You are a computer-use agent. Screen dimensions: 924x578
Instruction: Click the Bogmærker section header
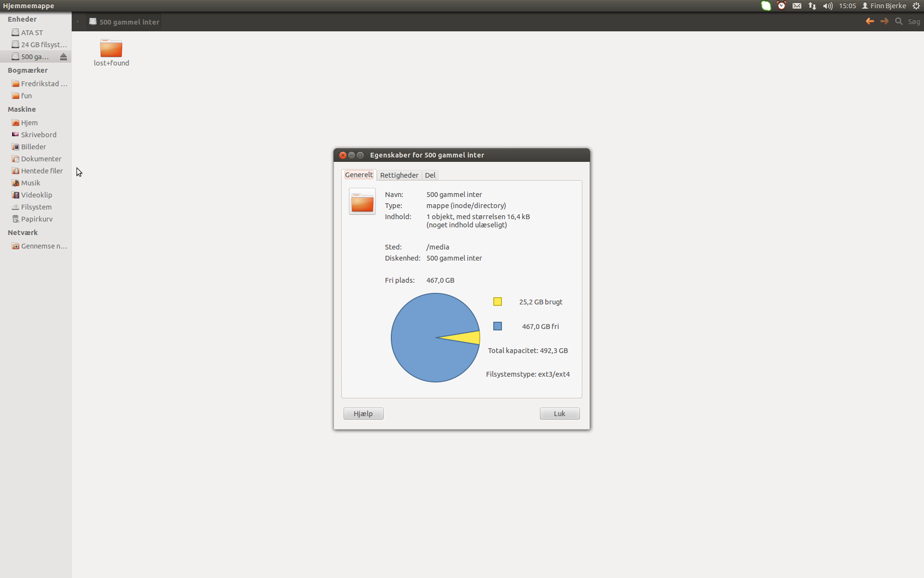(27, 70)
